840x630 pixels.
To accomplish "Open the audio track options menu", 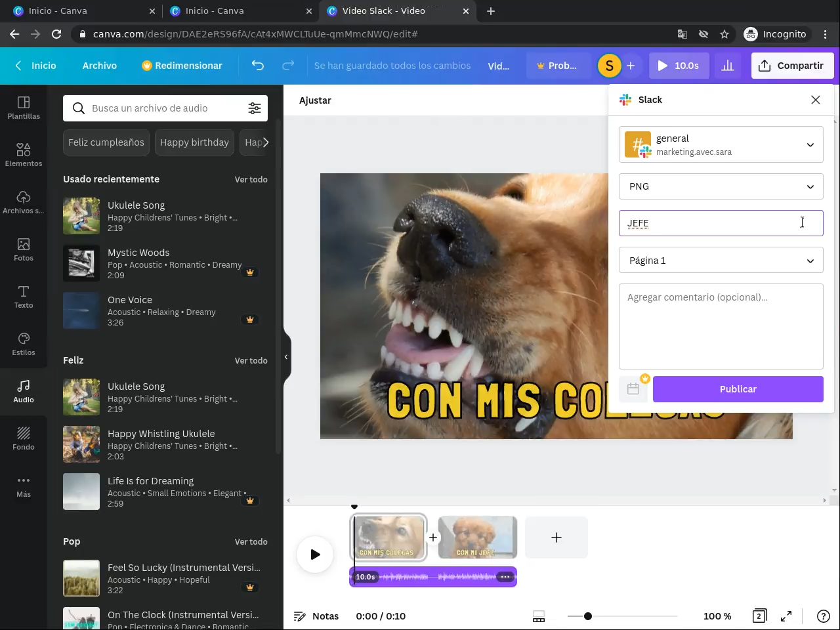I will (505, 577).
